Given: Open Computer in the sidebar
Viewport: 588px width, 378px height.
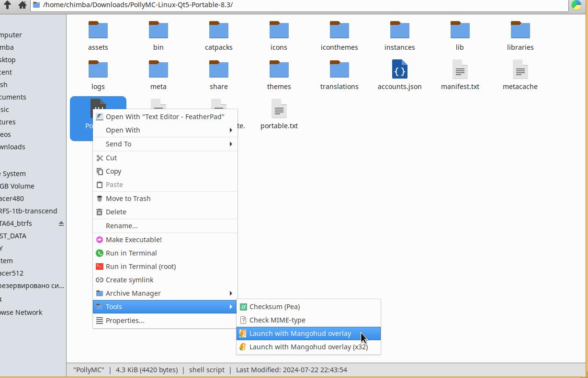Looking at the screenshot, I should [11, 35].
